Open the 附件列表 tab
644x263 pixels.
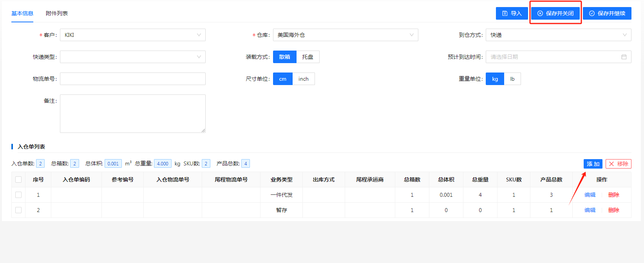pyautogui.click(x=57, y=13)
